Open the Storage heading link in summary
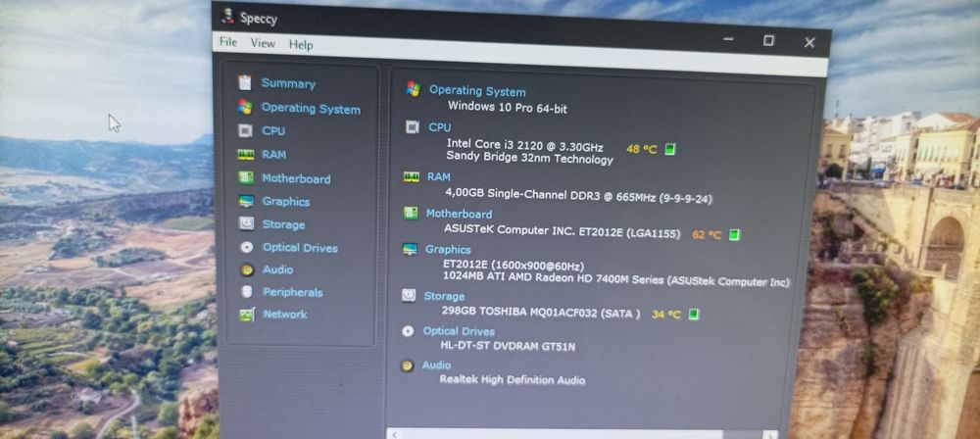The image size is (980, 439). [x=444, y=296]
